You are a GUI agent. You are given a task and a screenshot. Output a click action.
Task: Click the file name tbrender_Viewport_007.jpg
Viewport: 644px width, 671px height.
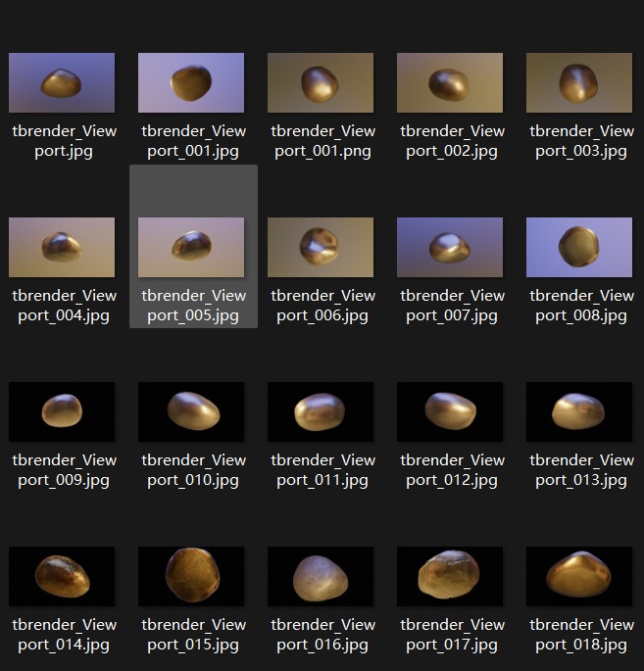click(x=452, y=306)
